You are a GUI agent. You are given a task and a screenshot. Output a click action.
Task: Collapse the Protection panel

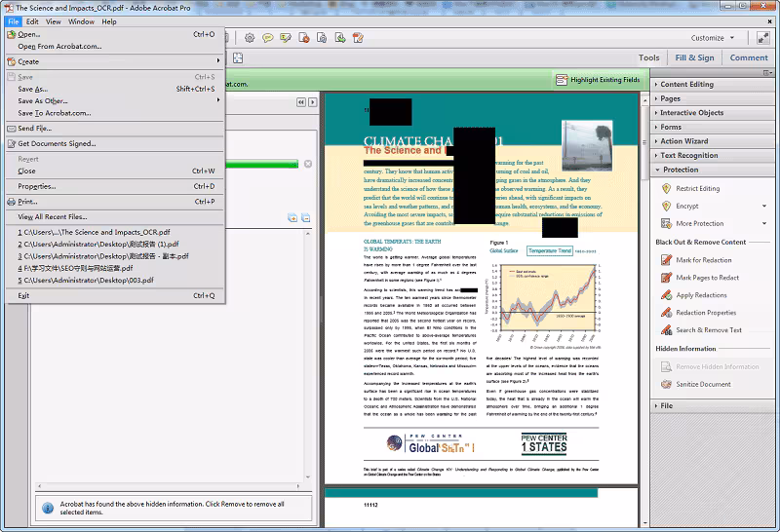click(x=713, y=170)
